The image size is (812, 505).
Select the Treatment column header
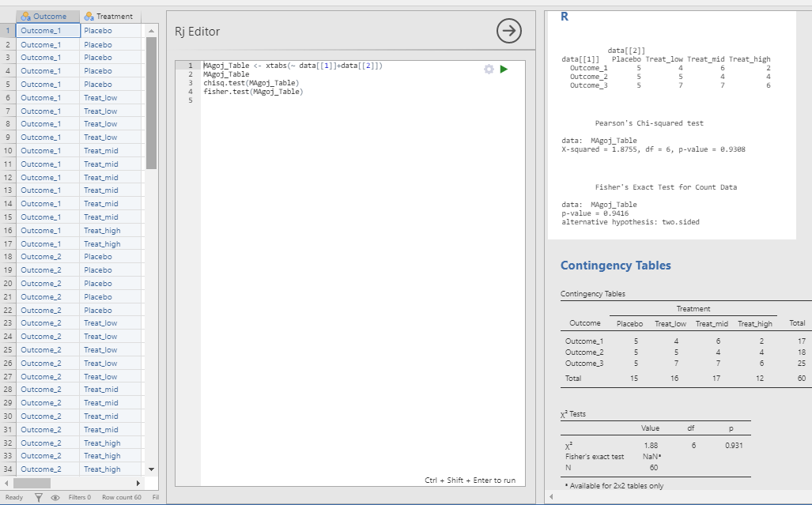pyautogui.click(x=113, y=17)
